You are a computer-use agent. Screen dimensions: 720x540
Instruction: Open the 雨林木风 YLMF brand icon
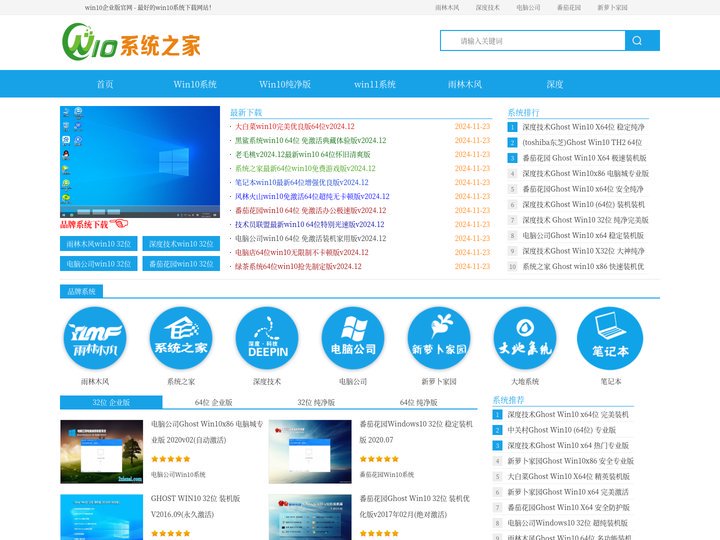(x=95, y=338)
